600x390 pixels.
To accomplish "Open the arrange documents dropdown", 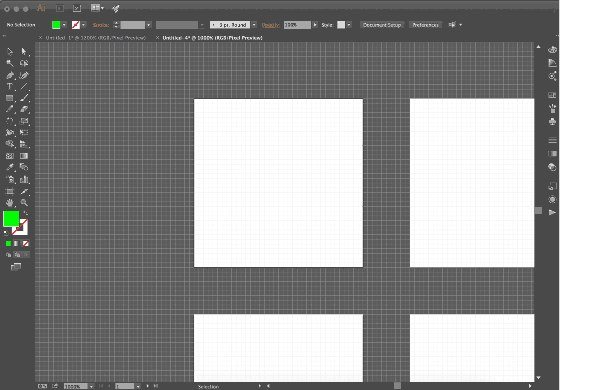I will 97,8.
